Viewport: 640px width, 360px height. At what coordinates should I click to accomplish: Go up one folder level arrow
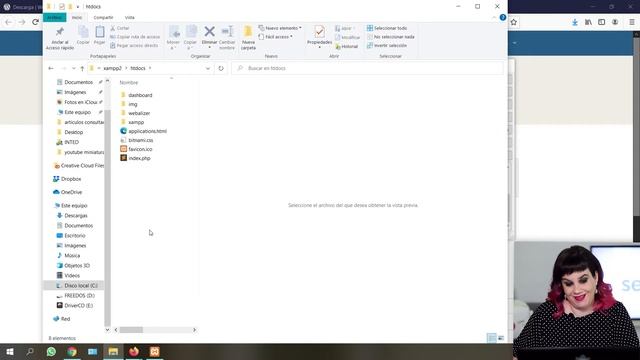tap(82, 68)
